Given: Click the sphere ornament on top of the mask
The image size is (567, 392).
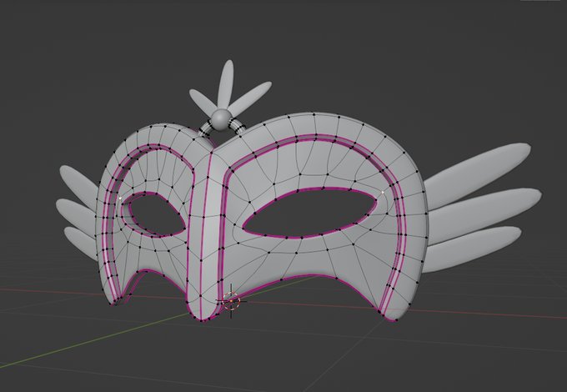Looking at the screenshot, I should point(221,119).
